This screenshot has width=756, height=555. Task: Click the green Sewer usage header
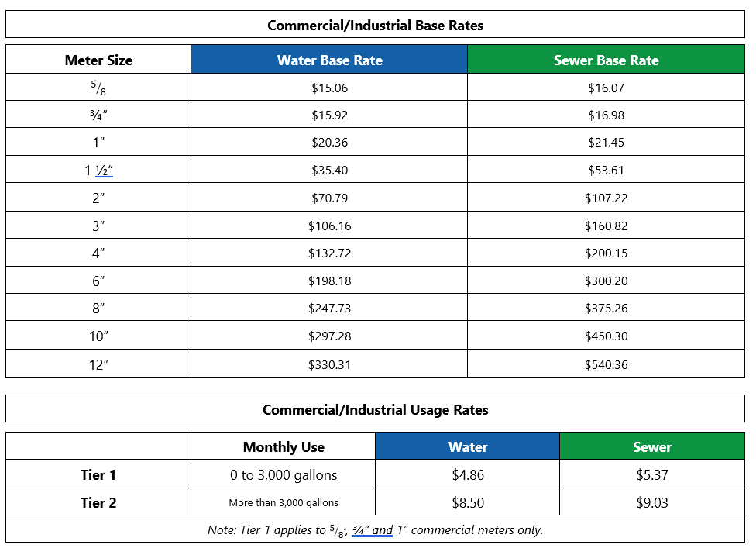[651, 447]
